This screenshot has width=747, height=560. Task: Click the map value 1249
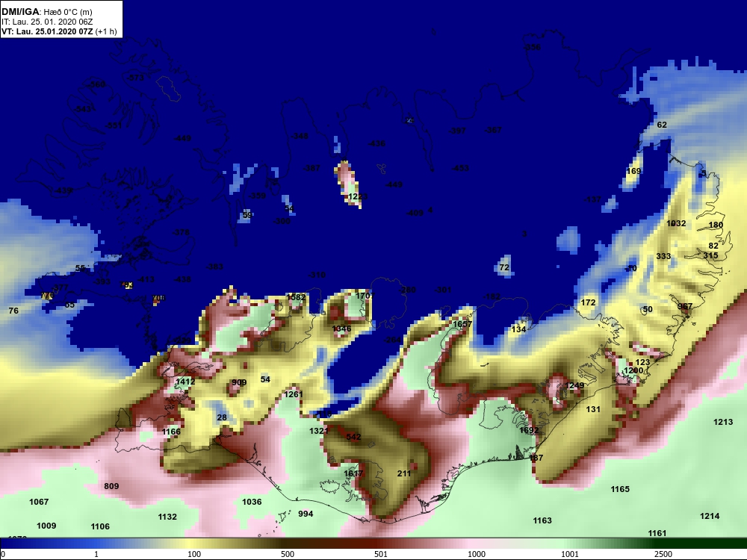click(x=574, y=386)
